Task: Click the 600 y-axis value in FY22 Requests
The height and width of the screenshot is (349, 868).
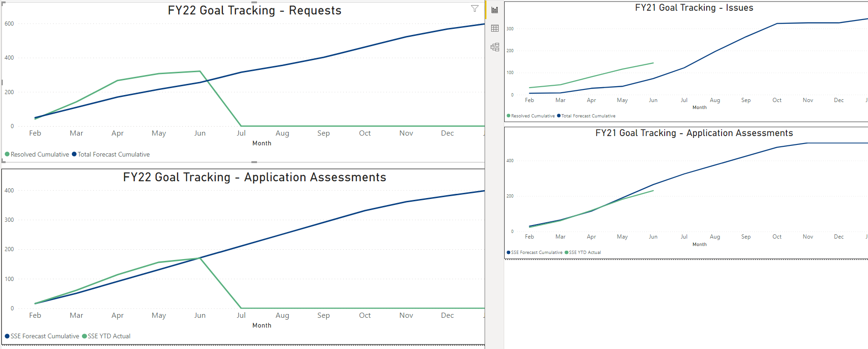Action: [9, 24]
